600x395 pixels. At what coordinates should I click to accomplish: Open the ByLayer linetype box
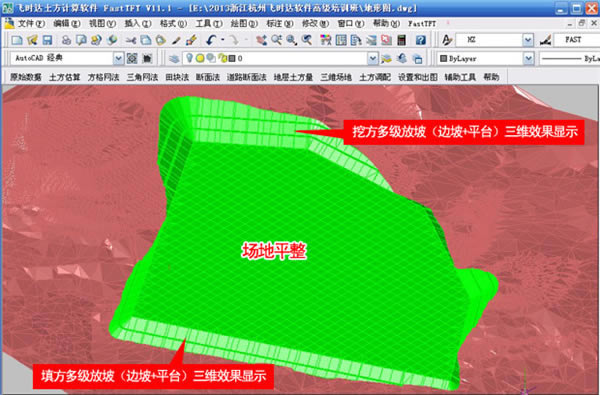pos(569,59)
